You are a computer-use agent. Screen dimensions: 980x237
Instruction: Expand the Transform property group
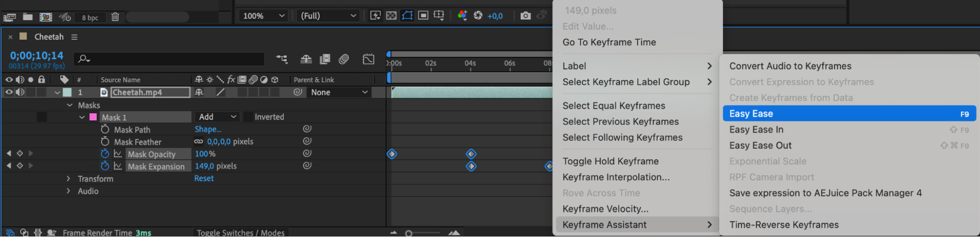(69, 179)
